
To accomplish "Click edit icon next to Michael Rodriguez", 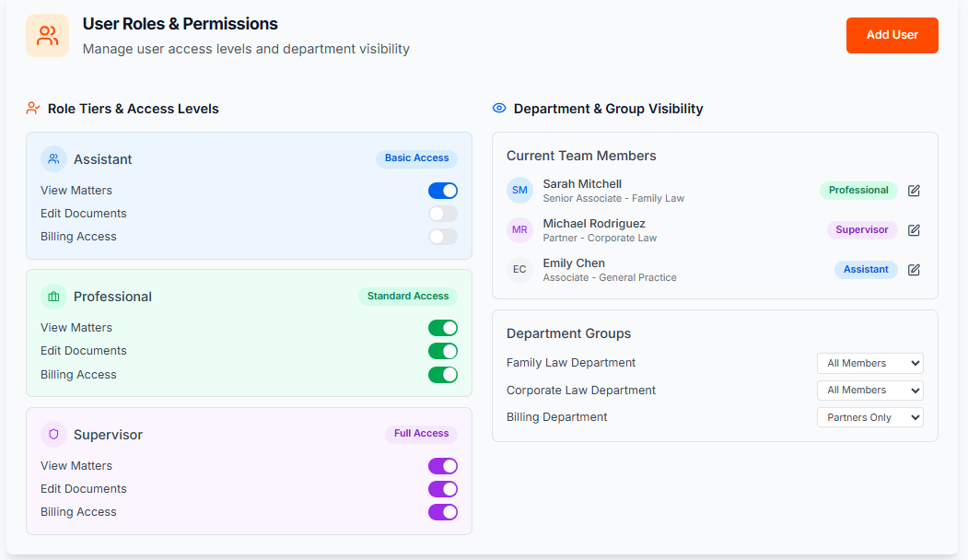I will pos(914,230).
